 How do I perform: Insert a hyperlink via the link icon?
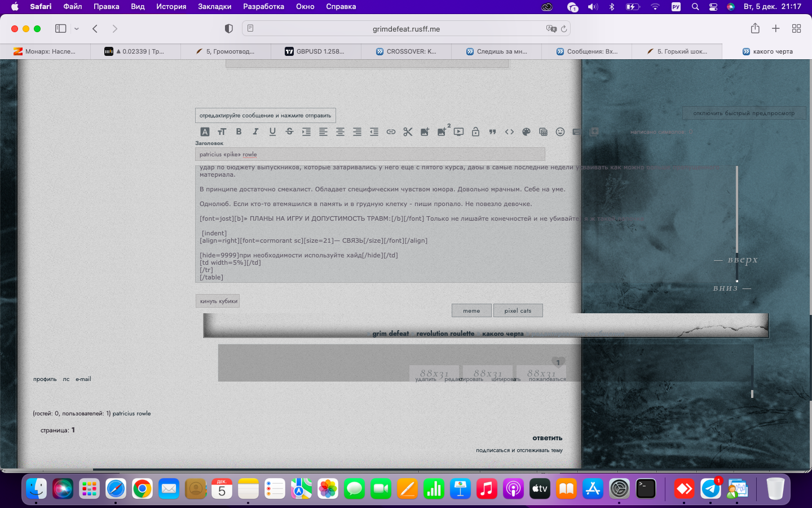[x=391, y=132]
